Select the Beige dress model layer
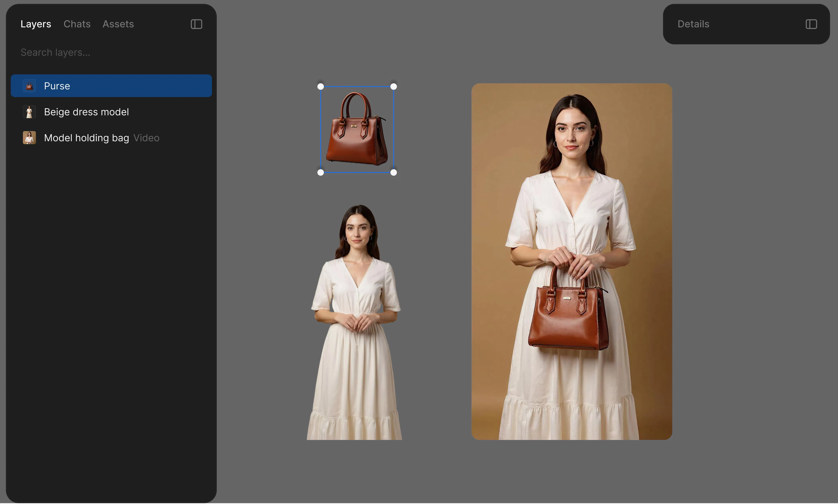Screen dimensions: 838x504 click(x=111, y=112)
